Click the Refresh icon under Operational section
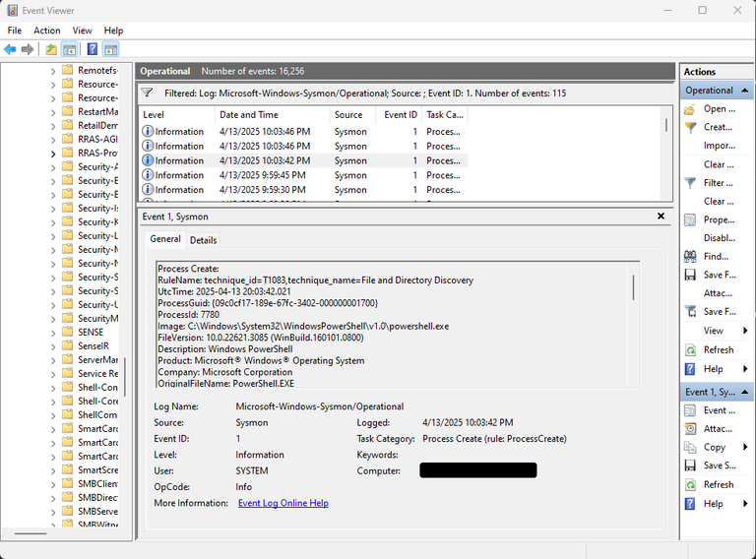Screen dimensions: 756x559 coord(690,350)
